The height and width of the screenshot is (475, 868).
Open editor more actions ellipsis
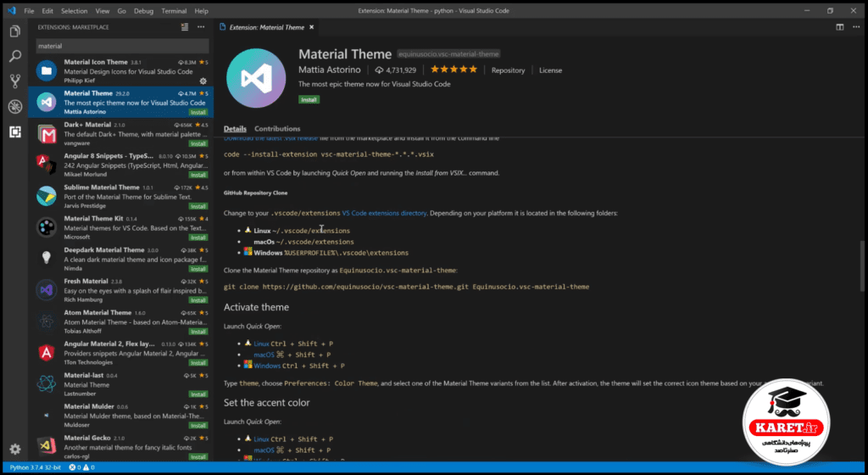(856, 27)
